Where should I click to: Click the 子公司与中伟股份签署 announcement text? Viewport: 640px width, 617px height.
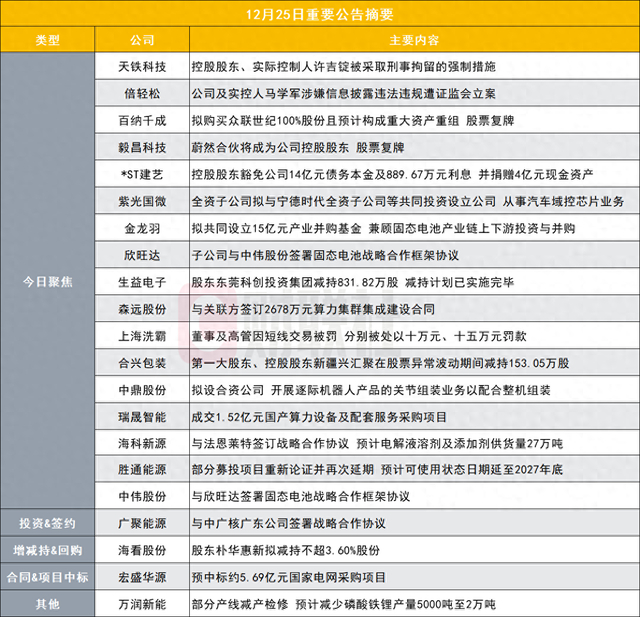pyautogui.click(x=325, y=255)
